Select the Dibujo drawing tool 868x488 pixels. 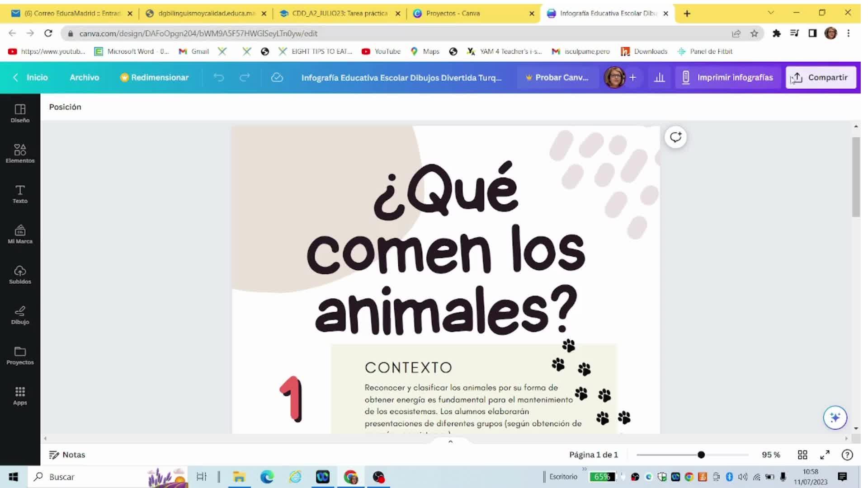coord(20,315)
